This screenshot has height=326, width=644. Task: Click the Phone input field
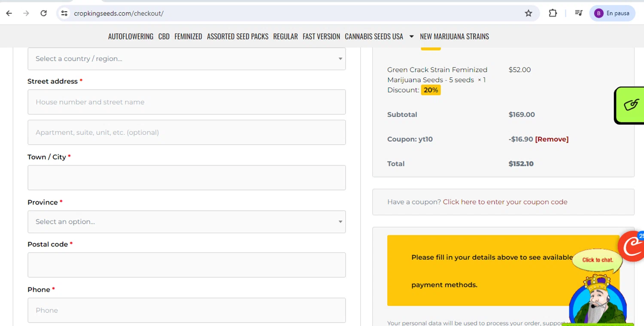point(187,310)
